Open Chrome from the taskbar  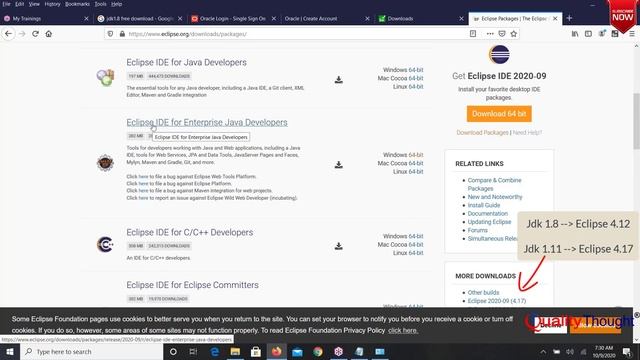(318, 351)
